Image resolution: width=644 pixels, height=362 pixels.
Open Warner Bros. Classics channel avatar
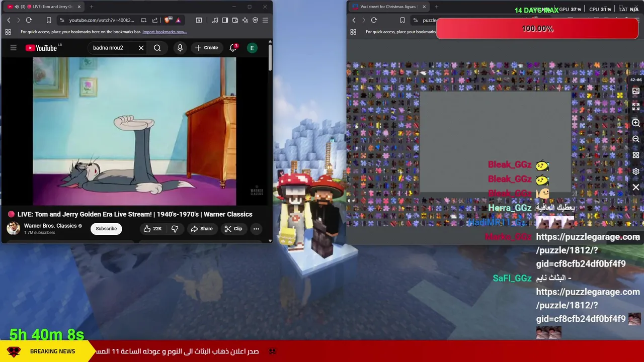pyautogui.click(x=13, y=228)
